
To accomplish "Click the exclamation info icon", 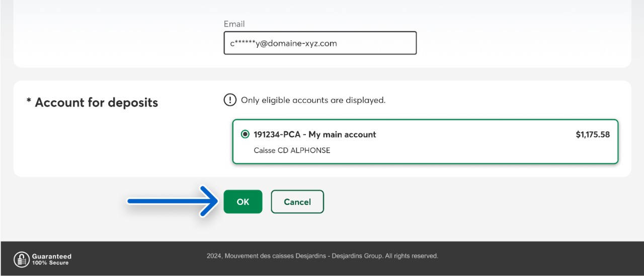I will (x=230, y=100).
